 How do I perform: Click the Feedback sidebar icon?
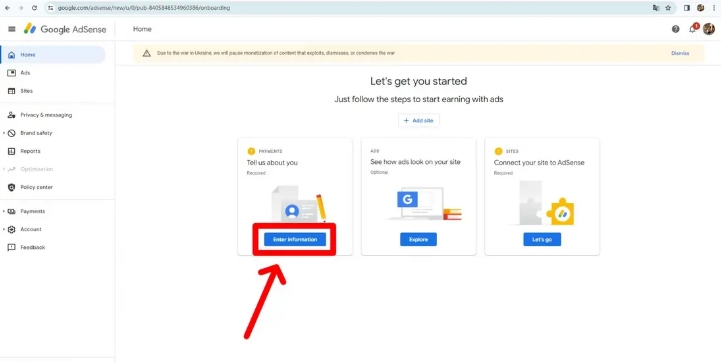point(12,247)
